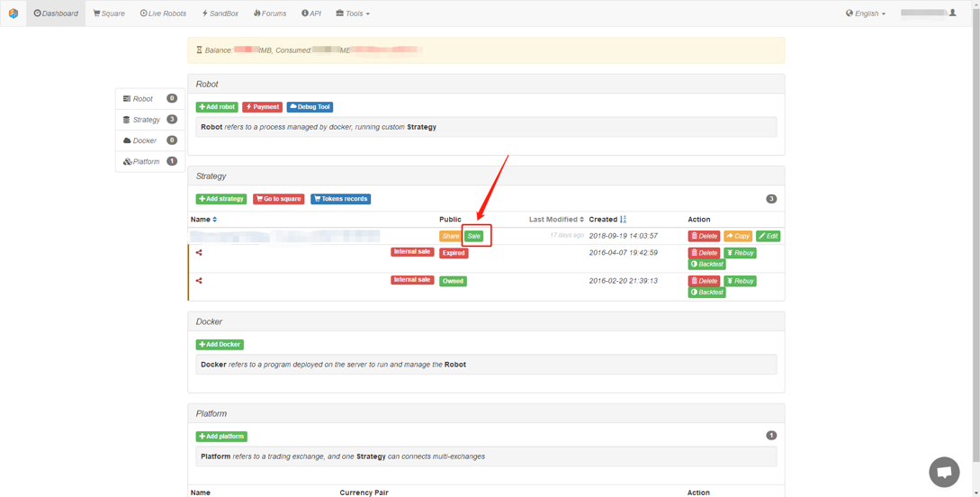This screenshot has height=497, width=980.
Task: Click the 2016-04-07 19:42:59 created date
Action: tap(623, 253)
